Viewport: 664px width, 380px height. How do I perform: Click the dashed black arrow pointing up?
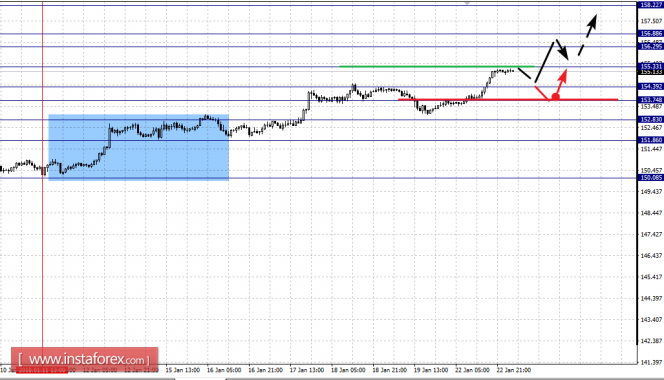click(588, 35)
